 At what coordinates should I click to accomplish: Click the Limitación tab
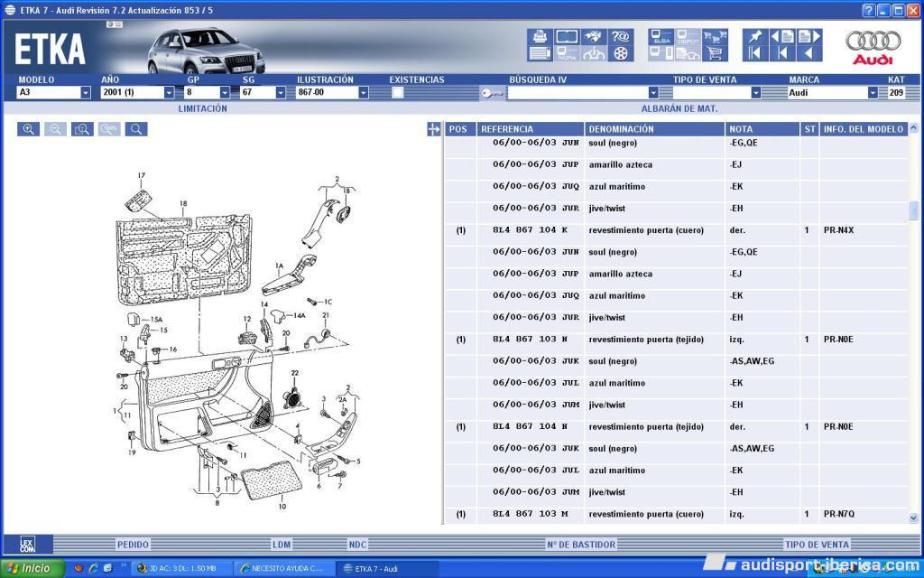[x=203, y=108]
